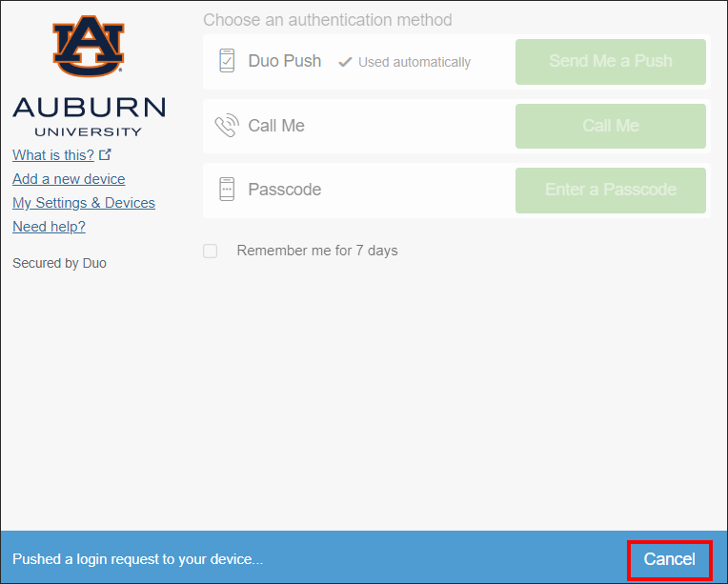Select the Passcode method label
This screenshot has width=728, height=584.
pos(285,190)
